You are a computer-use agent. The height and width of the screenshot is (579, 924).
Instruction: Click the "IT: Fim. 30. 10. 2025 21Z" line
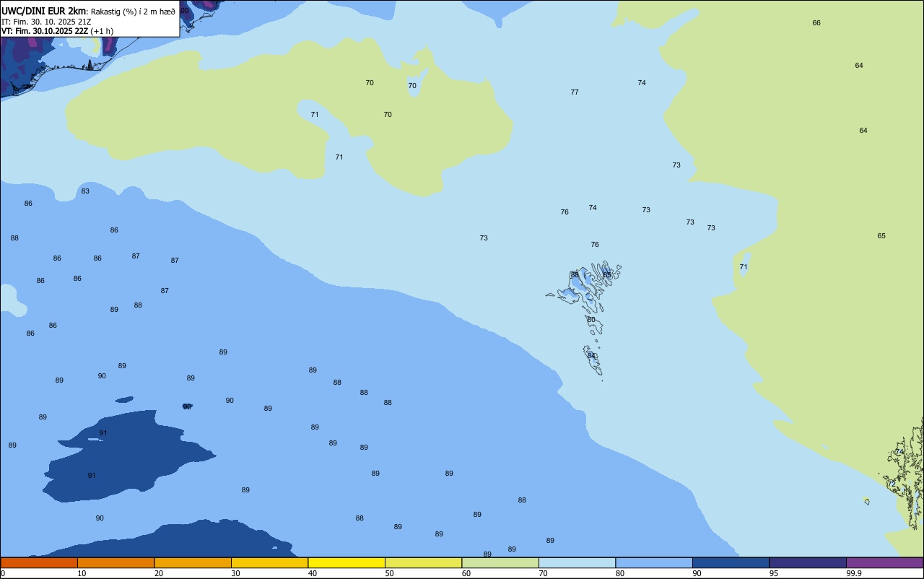point(46,22)
